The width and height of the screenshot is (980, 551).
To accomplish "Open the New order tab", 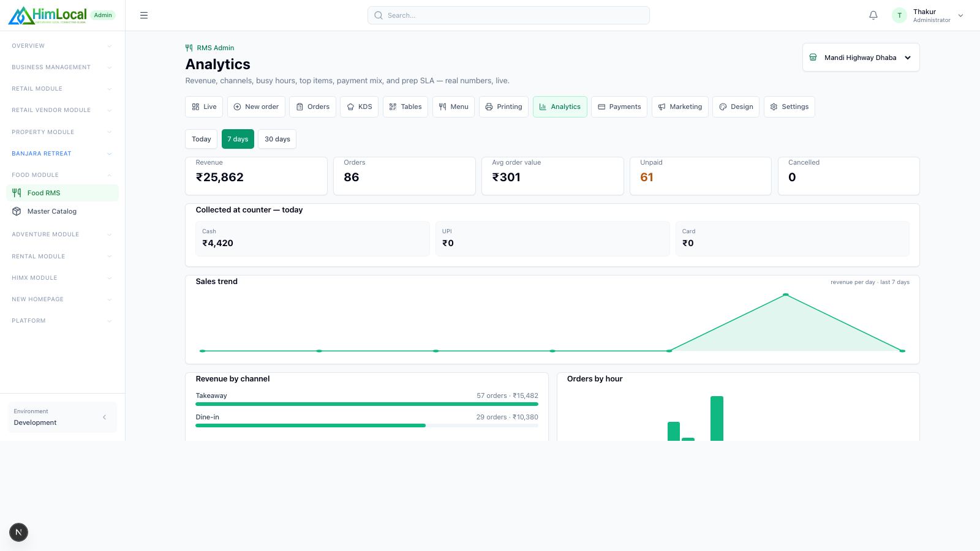I will 256,107.
